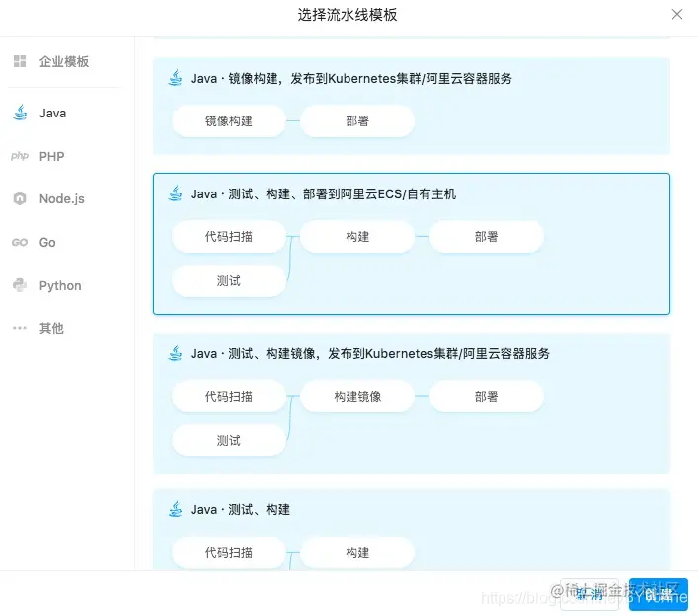
Task: Click the Python logo icon
Action: coord(20,285)
